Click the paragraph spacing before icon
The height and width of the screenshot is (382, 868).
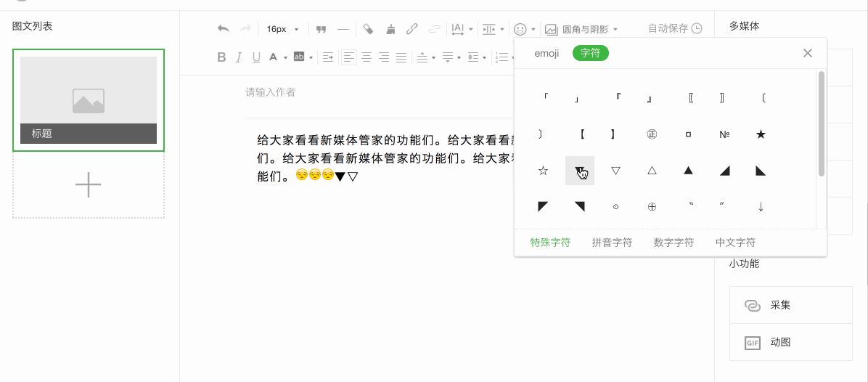[x=422, y=57]
